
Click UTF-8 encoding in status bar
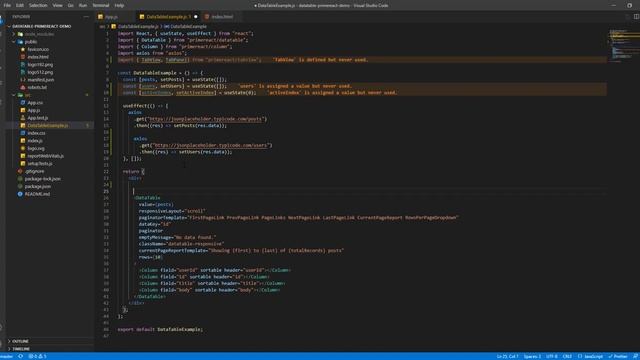point(552,356)
